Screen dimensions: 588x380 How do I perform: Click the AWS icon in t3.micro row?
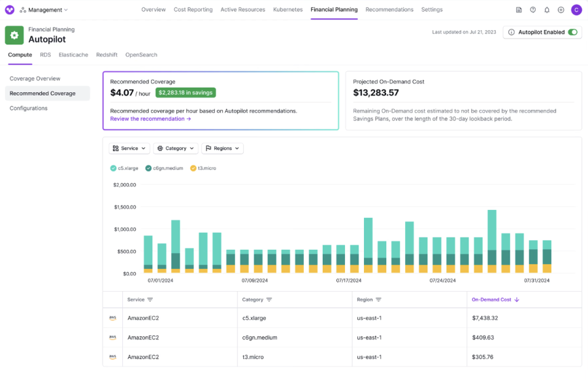[112, 357]
